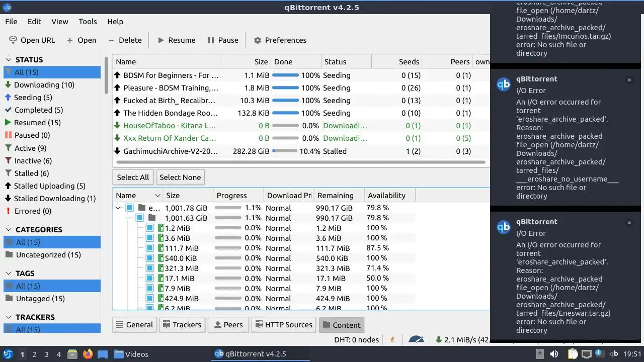Uncheck the 3.6 MiB file checkbox

click(x=149, y=238)
